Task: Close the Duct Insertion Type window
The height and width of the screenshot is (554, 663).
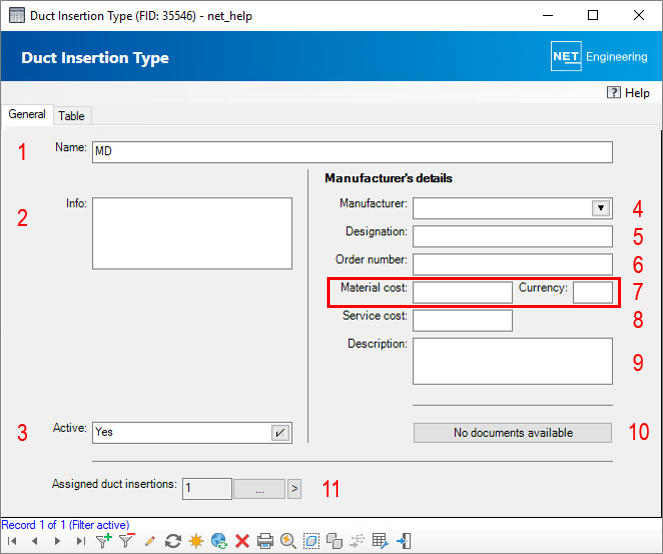Action: [x=639, y=16]
